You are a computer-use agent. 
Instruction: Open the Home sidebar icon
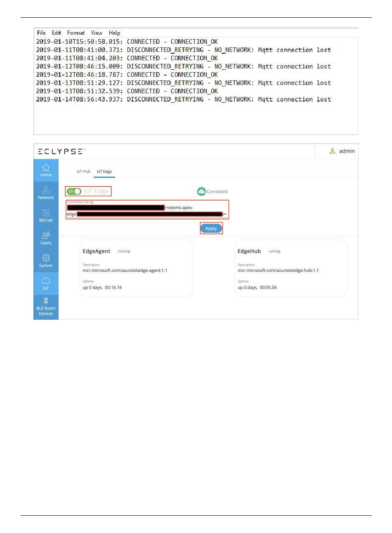[46, 167]
